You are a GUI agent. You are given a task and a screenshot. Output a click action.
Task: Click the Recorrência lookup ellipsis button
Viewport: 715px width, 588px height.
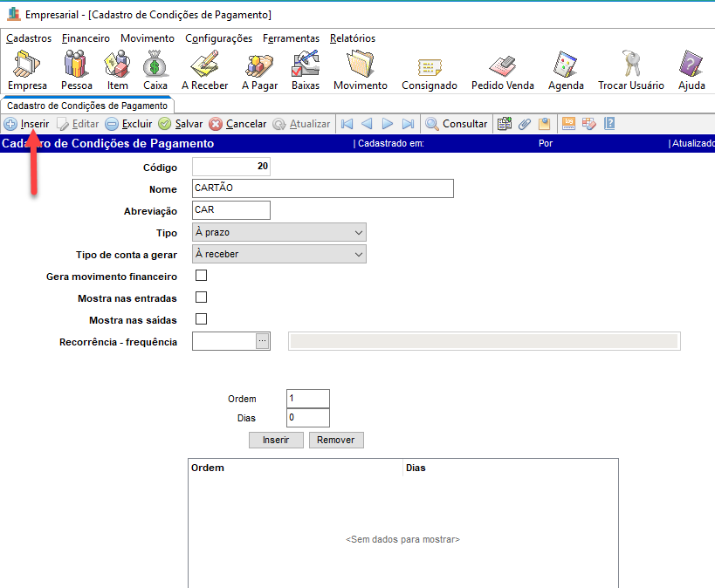click(x=262, y=341)
